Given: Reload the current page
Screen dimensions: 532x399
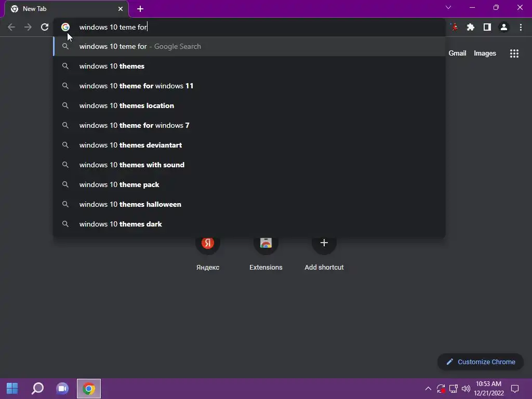Looking at the screenshot, I should tap(45, 27).
